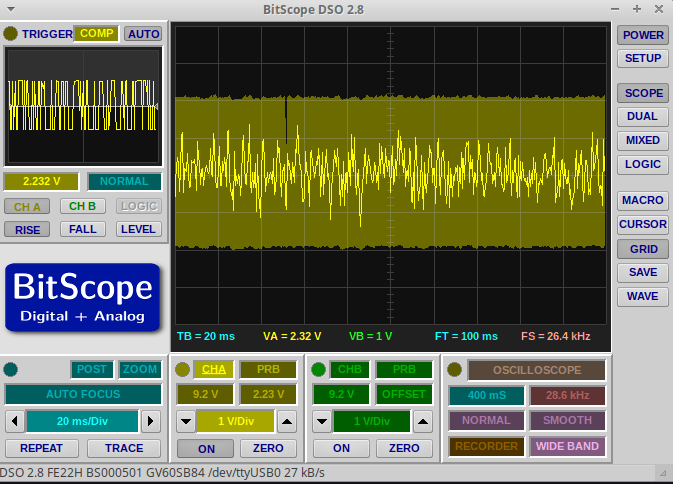The image size is (673, 484).
Task: Lower channel A volts per division
Action: pyautogui.click(x=186, y=421)
